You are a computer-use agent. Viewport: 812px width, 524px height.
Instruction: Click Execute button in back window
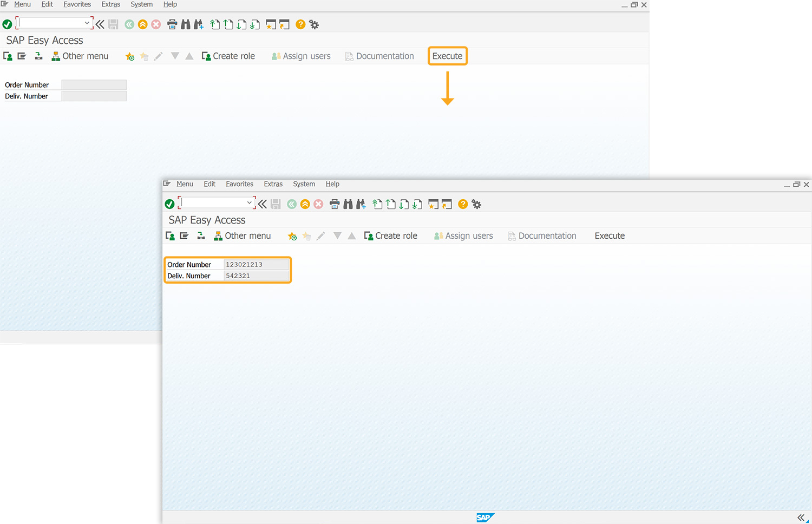pyautogui.click(x=448, y=56)
